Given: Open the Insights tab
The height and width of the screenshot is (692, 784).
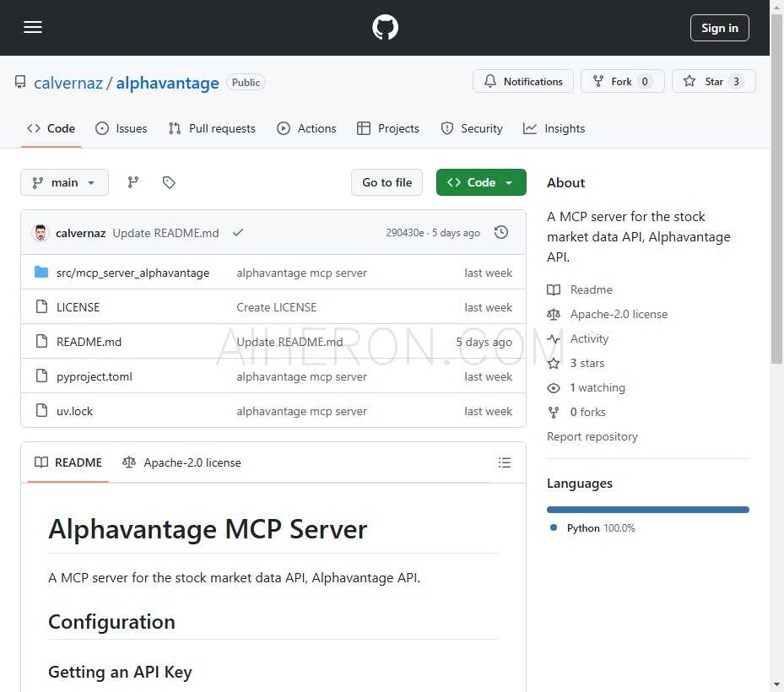Looking at the screenshot, I should (554, 128).
